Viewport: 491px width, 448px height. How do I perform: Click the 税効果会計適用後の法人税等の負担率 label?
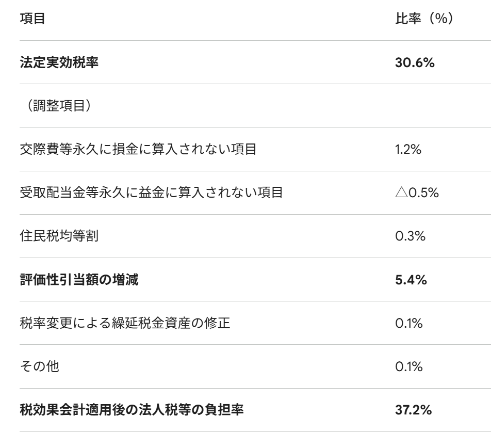click(132, 410)
